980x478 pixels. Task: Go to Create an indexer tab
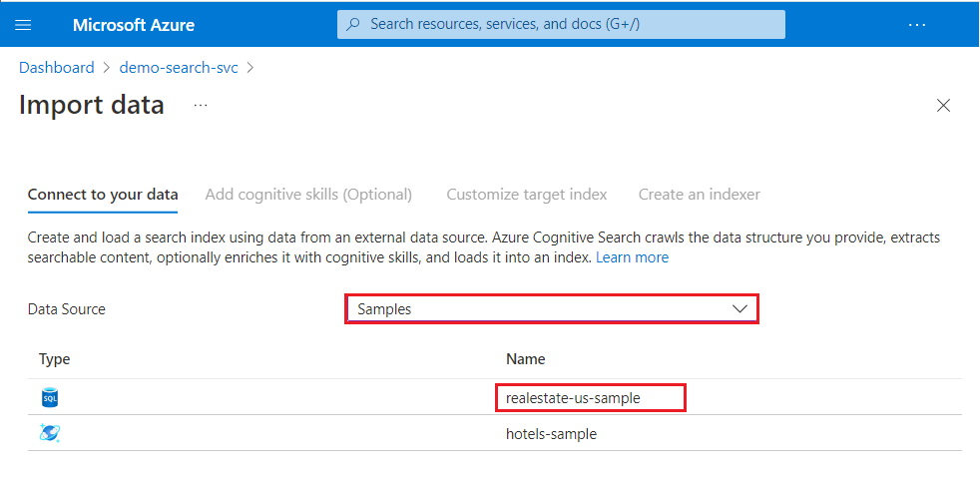(x=699, y=195)
